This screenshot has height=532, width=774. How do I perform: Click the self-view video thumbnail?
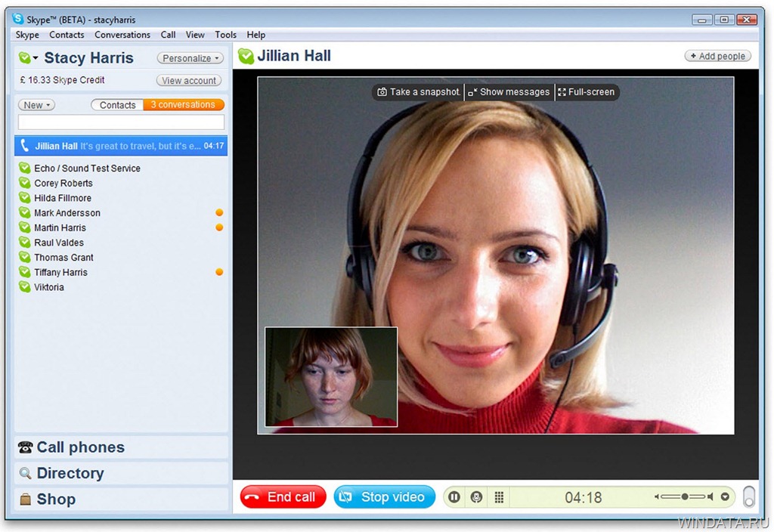(x=331, y=376)
